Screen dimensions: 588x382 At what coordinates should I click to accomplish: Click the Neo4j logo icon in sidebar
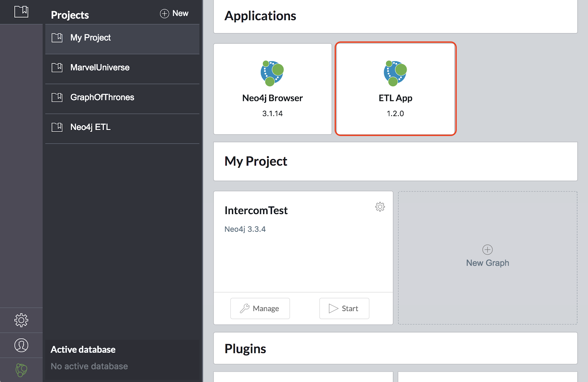click(x=21, y=370)
